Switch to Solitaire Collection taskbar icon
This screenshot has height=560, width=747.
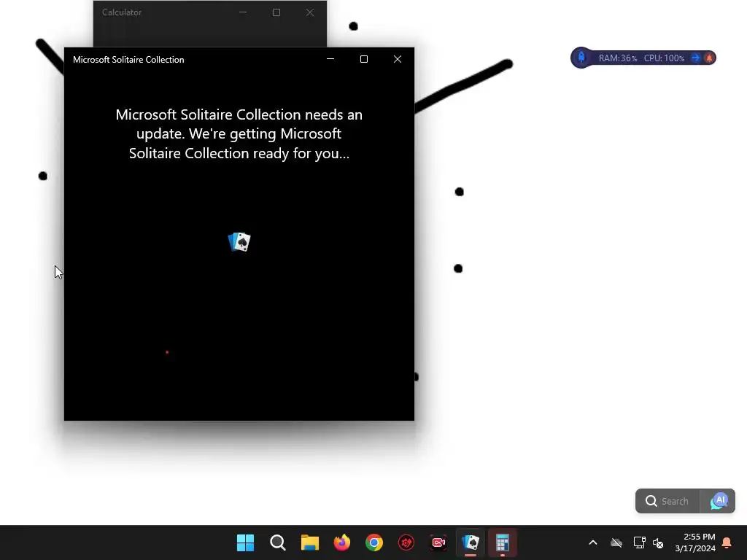(x=471, y=542)
